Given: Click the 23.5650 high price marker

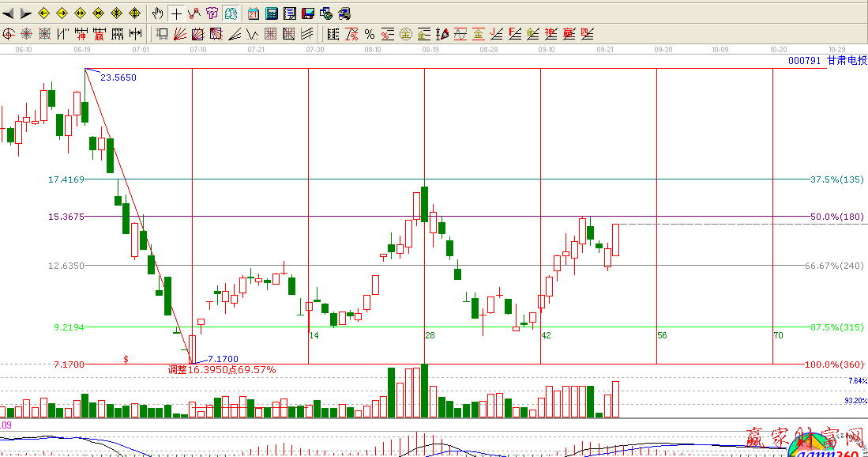Looking at the screenshot, I should point(119,77).
